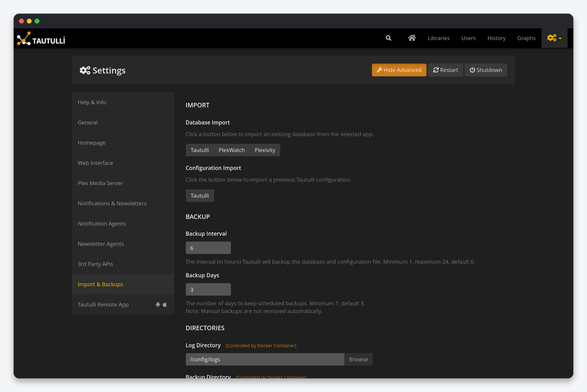Image resolution: width=587 pixels, height=392 pixels.
Task: Select Notifications & Newsletters tab
Action: 123,203
